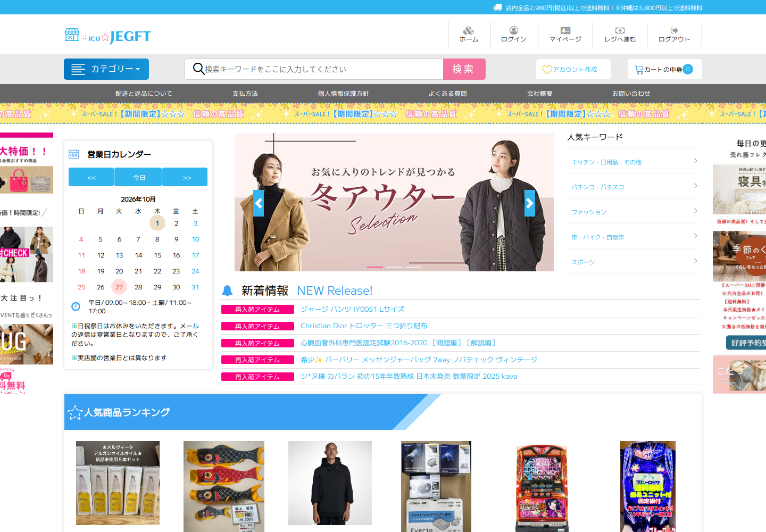The image size is (766, 532).
Task: Expand the キッチン・日用品・その他 keyword
Action: tap(634, 161)
